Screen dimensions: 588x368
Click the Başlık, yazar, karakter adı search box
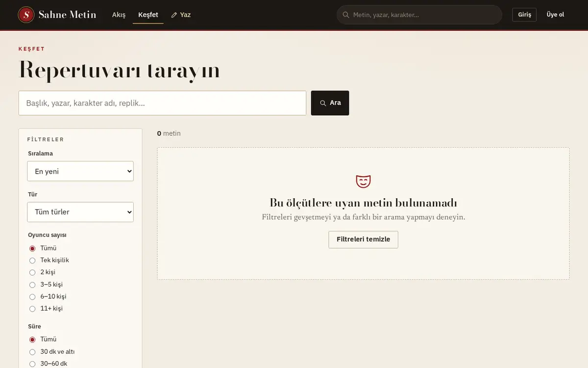(162, 103)
